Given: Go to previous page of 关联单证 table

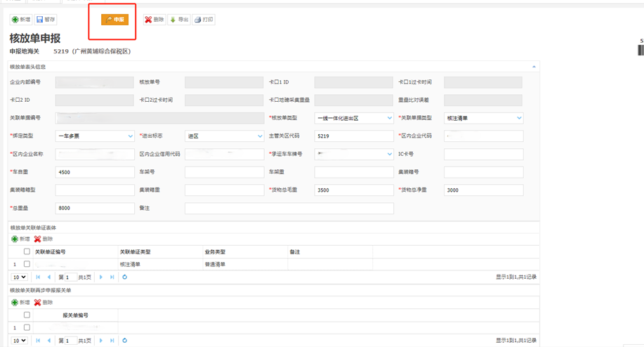Looking at the screenshot, I should [x=49, y=277].
